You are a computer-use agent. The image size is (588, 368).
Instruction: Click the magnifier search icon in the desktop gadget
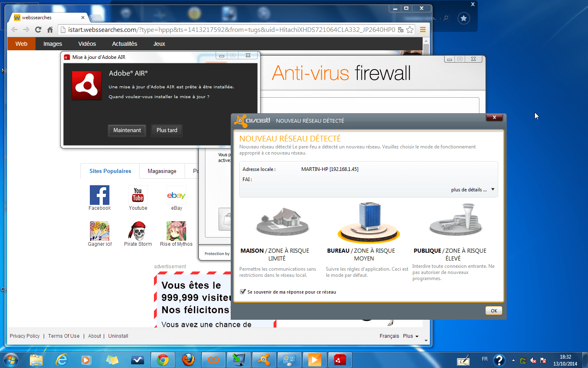(x=446, y=18)
